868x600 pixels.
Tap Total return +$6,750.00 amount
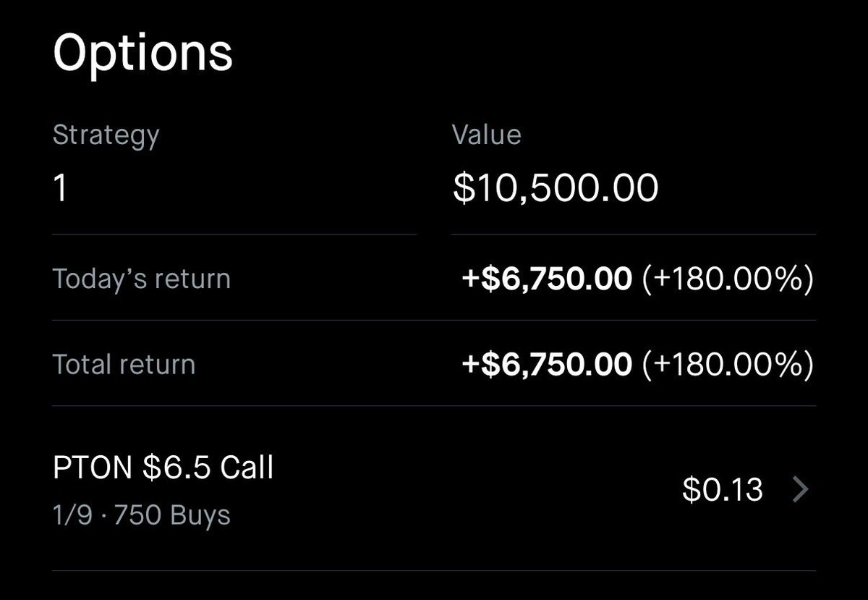point(547,365)
